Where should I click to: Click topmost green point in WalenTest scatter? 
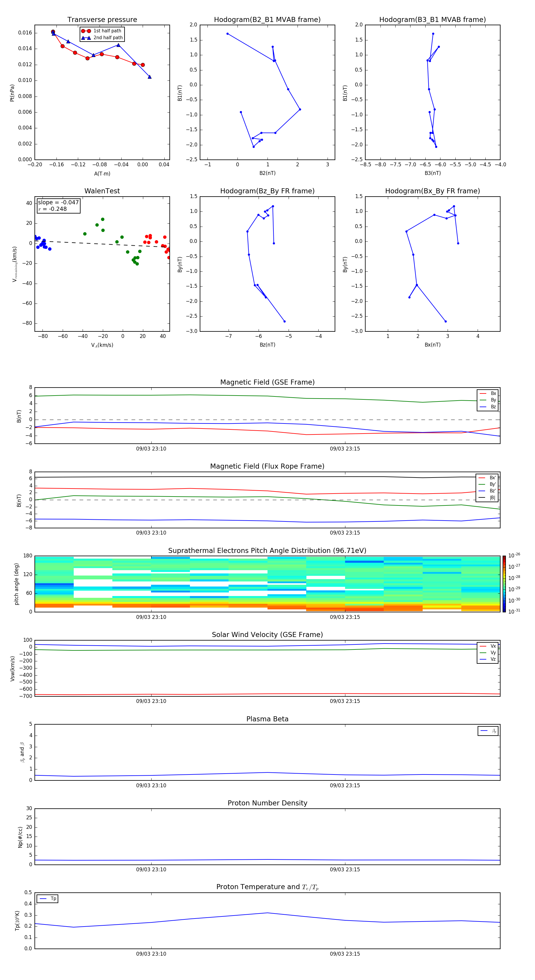(x=103, y=219)
